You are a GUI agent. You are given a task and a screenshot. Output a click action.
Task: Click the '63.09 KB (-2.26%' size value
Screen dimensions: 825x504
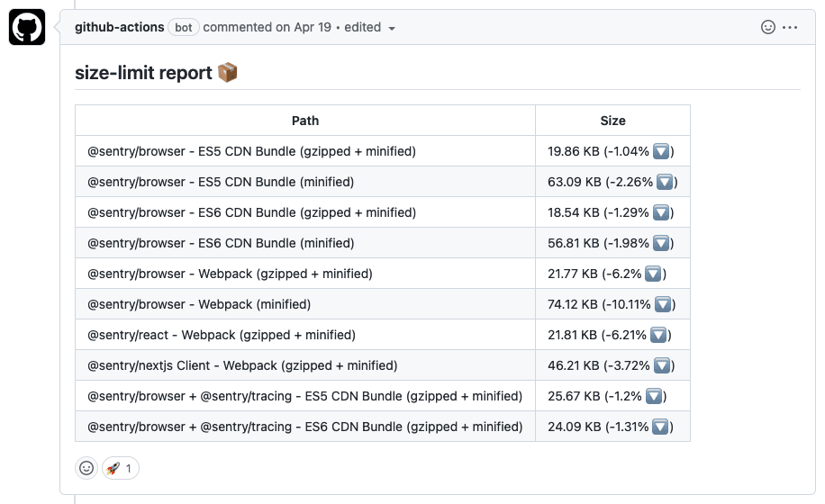601,182
